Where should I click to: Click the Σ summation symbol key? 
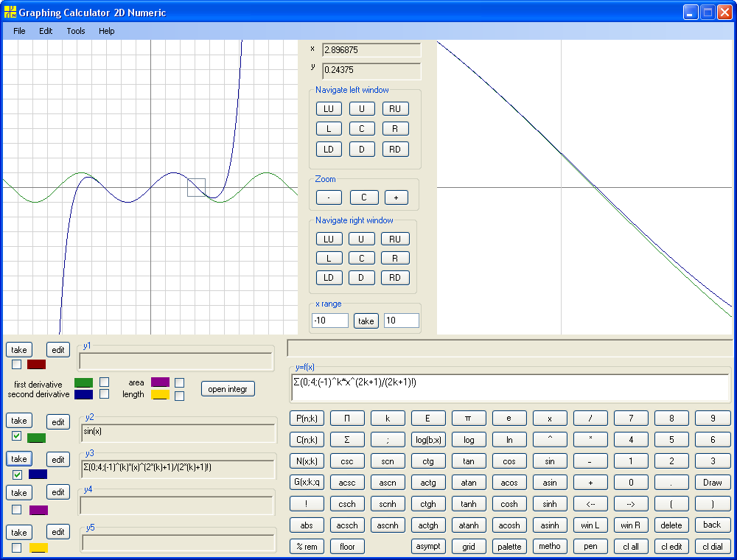[347, 440]
